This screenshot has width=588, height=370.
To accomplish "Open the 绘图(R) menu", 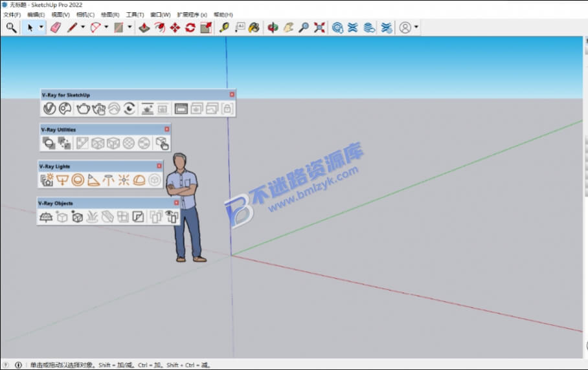I will tap(110, 15).
